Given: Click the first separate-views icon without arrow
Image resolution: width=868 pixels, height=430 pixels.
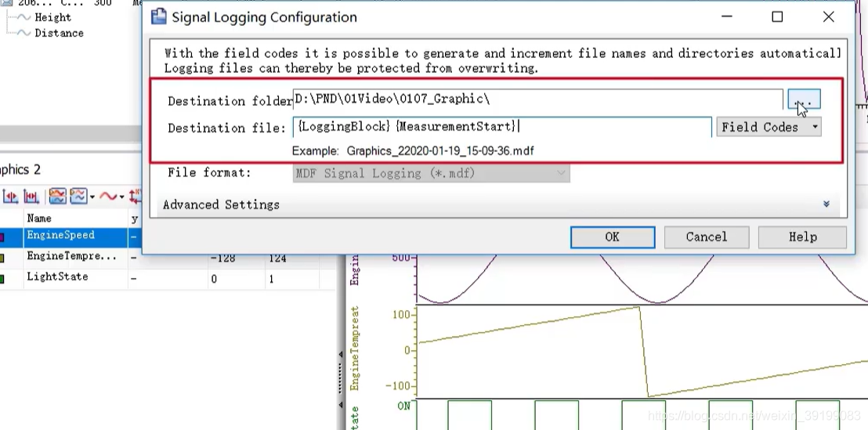Looking at the screenshot, I should click(x=57, y=196).
